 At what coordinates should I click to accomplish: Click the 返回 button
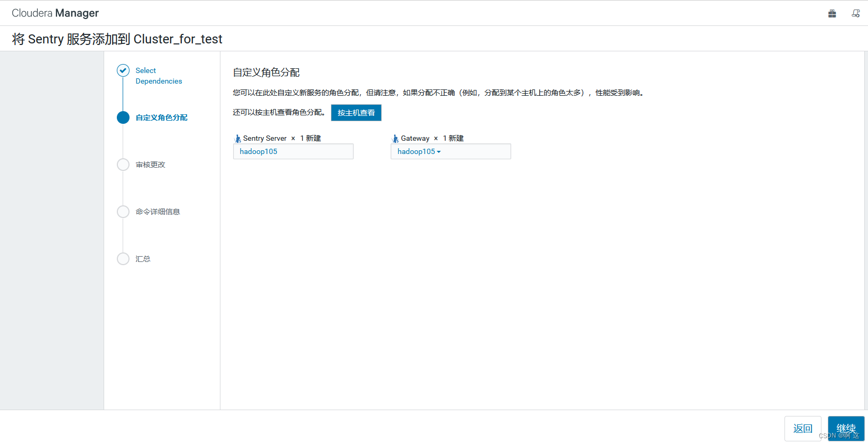coord(803,428)
